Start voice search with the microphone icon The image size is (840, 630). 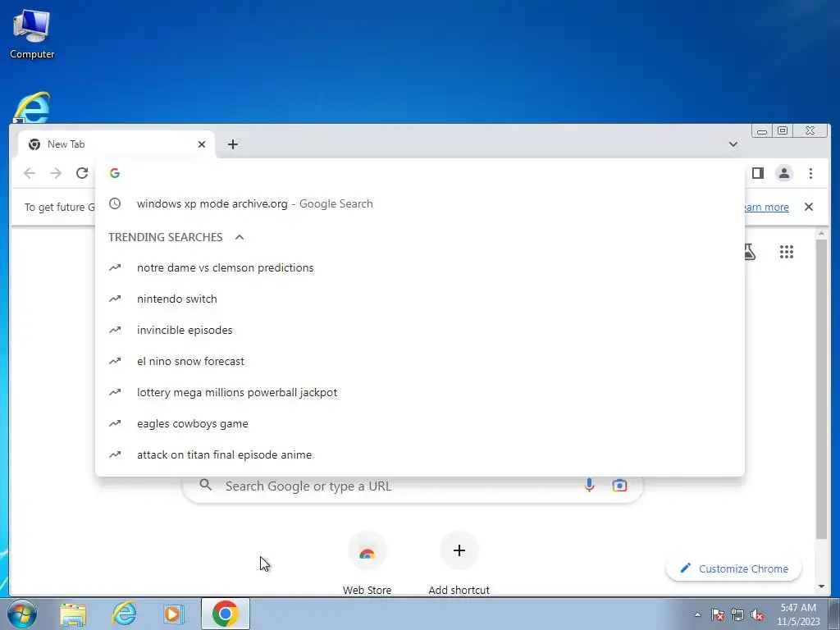pyautogui.click(x=589, y=486)
